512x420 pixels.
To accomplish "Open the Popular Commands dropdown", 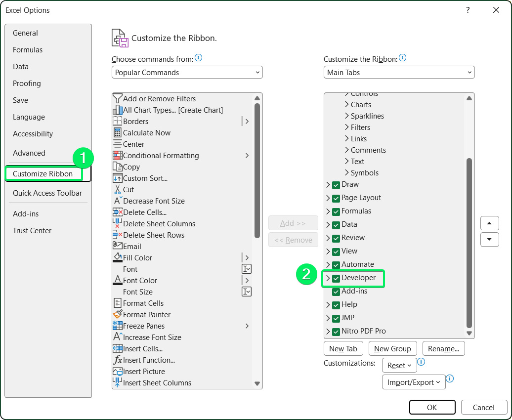I will 258,72.
